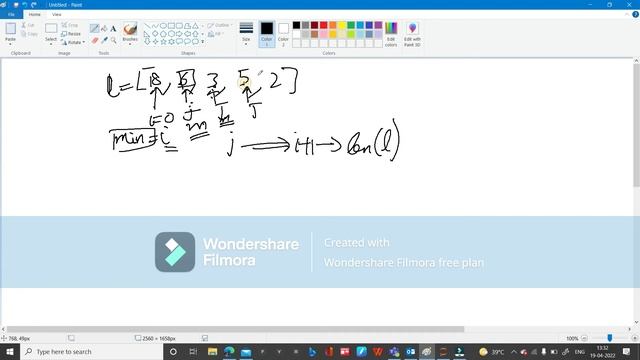Click the horizontal canvas scrollbar
The image size is (640, 360).
tap(235, 329)
